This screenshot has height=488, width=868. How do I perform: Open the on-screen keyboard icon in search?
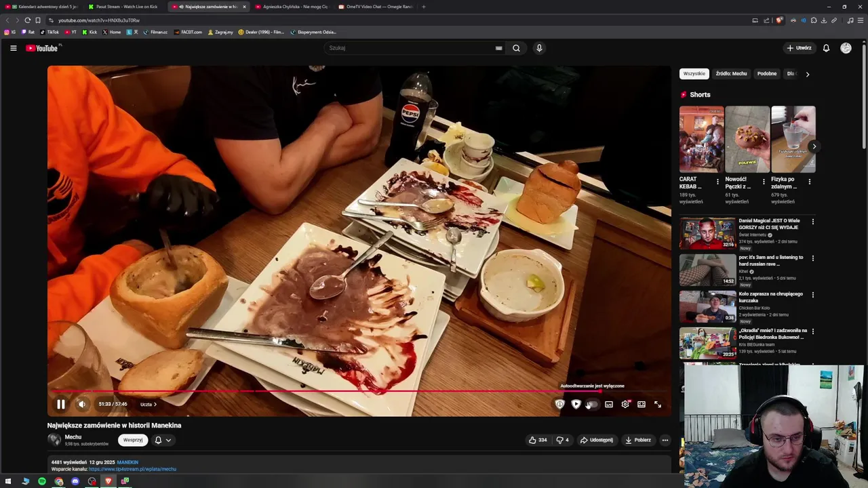(x=498, y=48)
